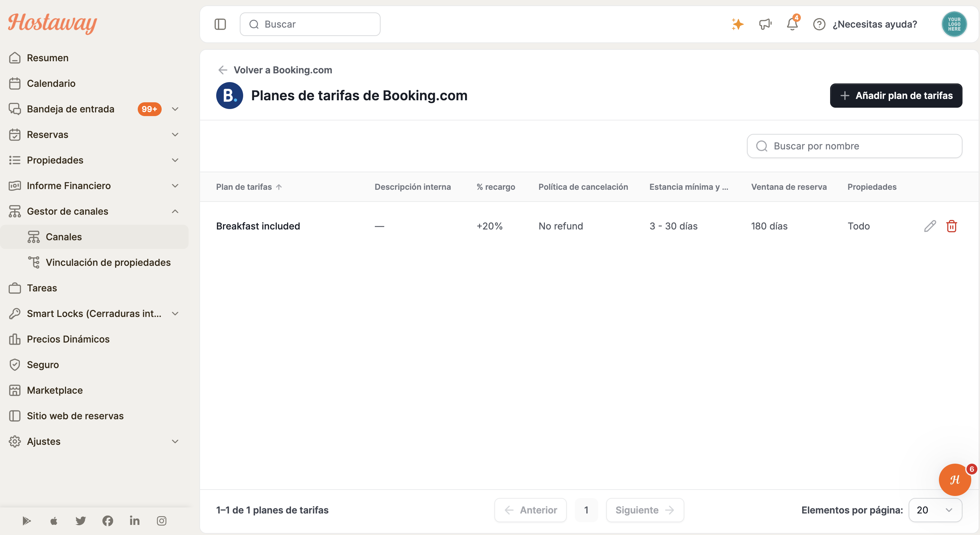Open the Hostaway chat bubble
Image resolution: width=980 pixels, height=535 pixels.
click(954, 479)
